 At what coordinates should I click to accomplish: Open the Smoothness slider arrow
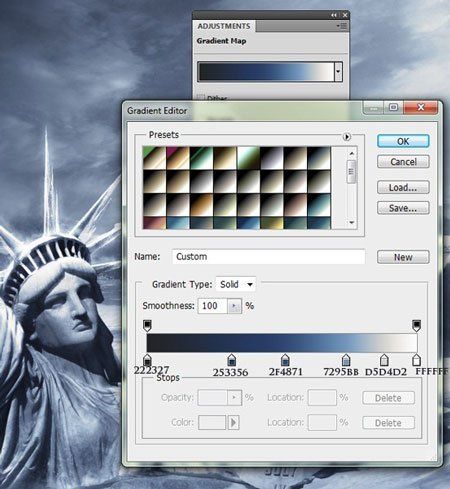[x=234, y=306]
